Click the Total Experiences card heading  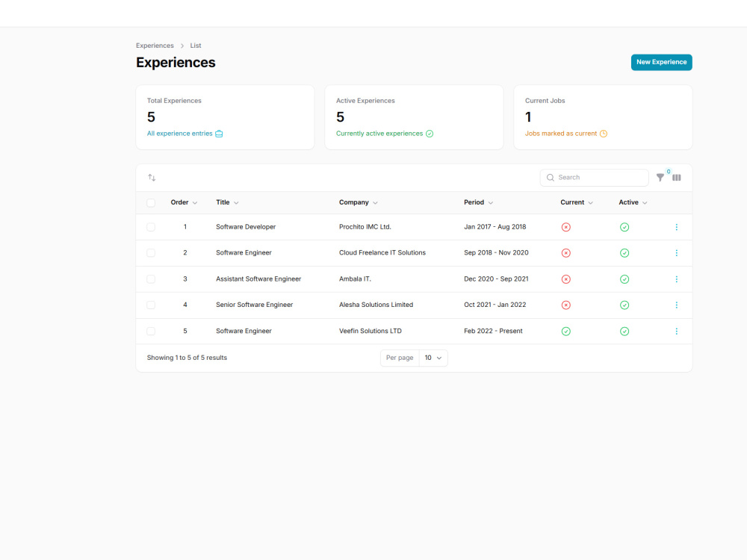point(174,101)
